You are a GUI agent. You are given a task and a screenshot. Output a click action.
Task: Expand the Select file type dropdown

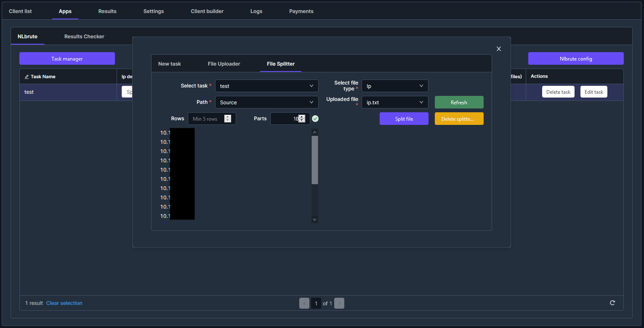(394, 86)
